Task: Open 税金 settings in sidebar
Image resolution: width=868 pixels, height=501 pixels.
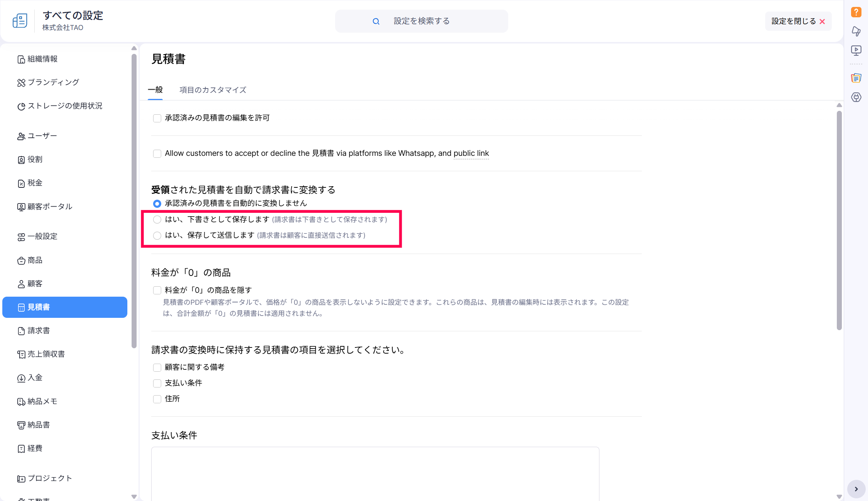Action: click(35, 183)
